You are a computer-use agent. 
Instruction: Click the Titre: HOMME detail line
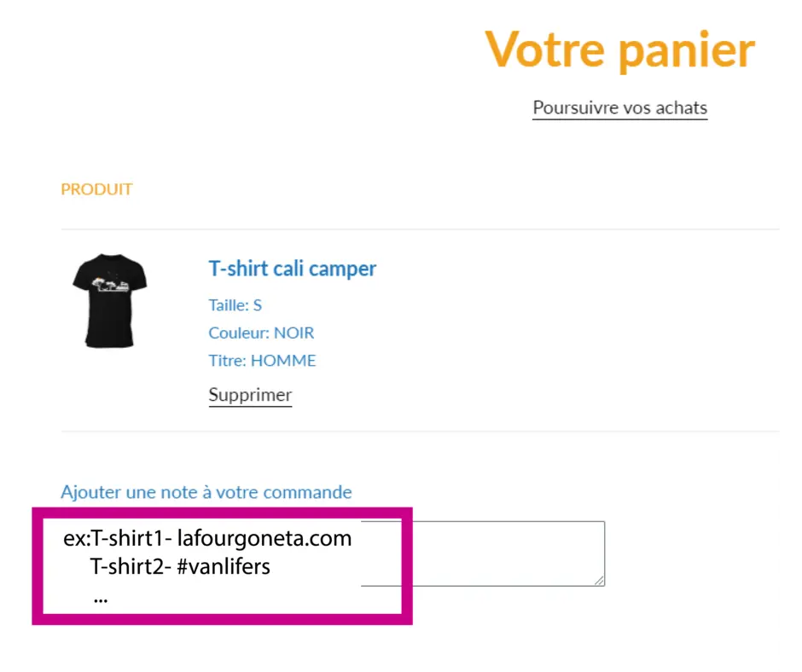tap(262, 361)
